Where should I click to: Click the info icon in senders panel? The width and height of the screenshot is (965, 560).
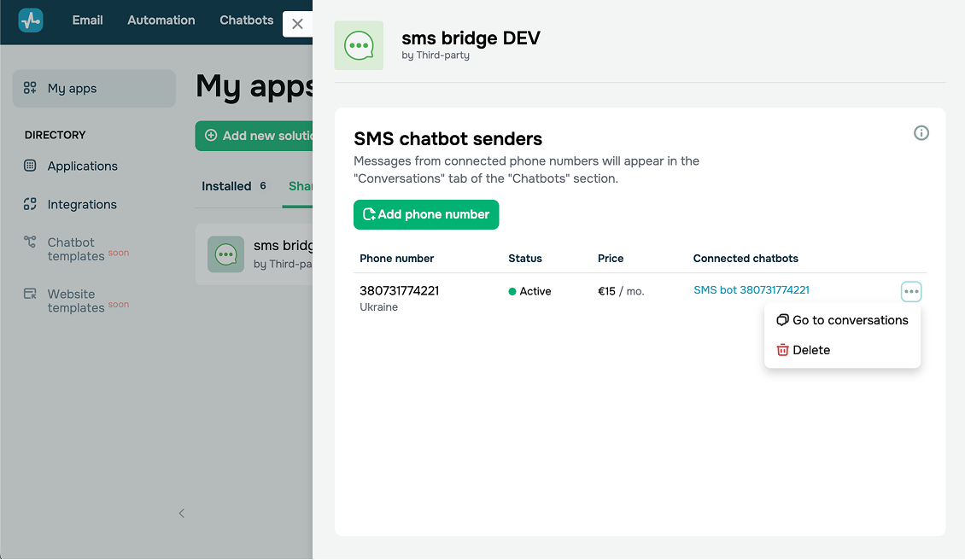pos(921,133)
